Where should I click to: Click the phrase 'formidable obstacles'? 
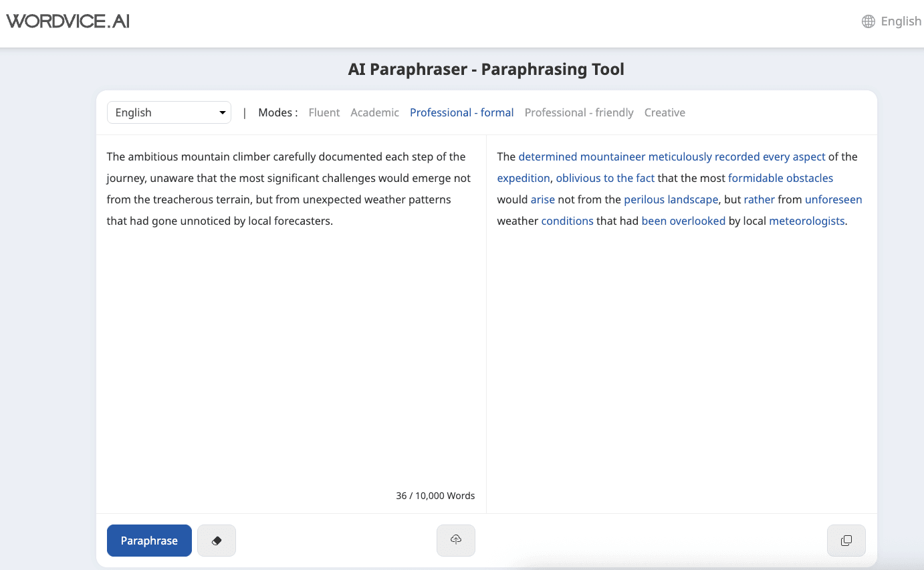(780, 178)
